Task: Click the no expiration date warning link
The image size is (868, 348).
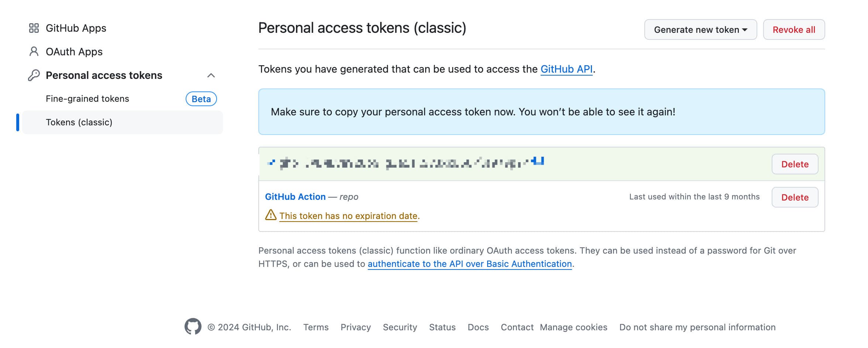Action: [x=348, y=216]
